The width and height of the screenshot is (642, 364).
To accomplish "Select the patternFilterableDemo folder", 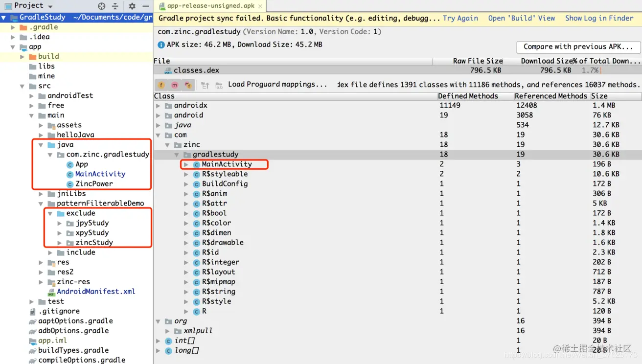I will pos(100,204).
